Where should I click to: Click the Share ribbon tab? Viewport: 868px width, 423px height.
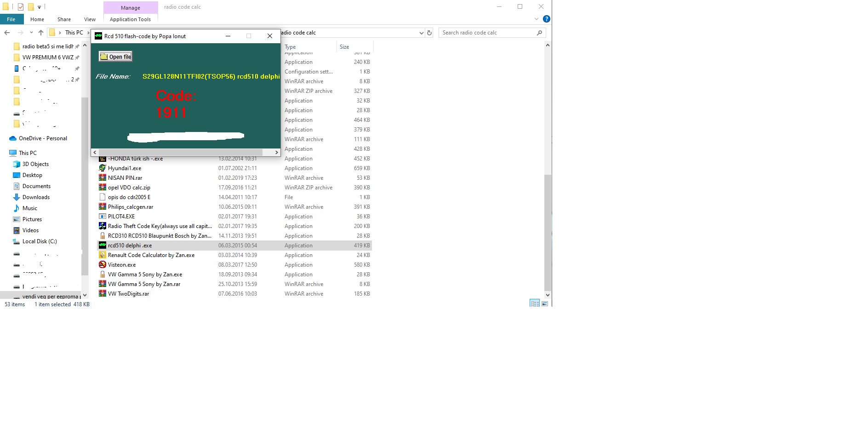(64, 19)
